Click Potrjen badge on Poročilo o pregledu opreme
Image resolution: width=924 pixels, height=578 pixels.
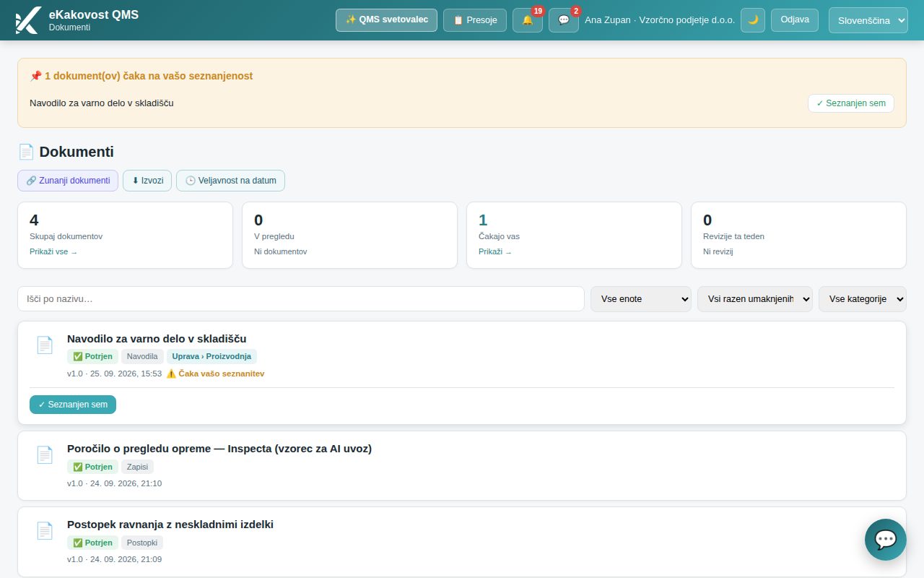coord(92,467)
